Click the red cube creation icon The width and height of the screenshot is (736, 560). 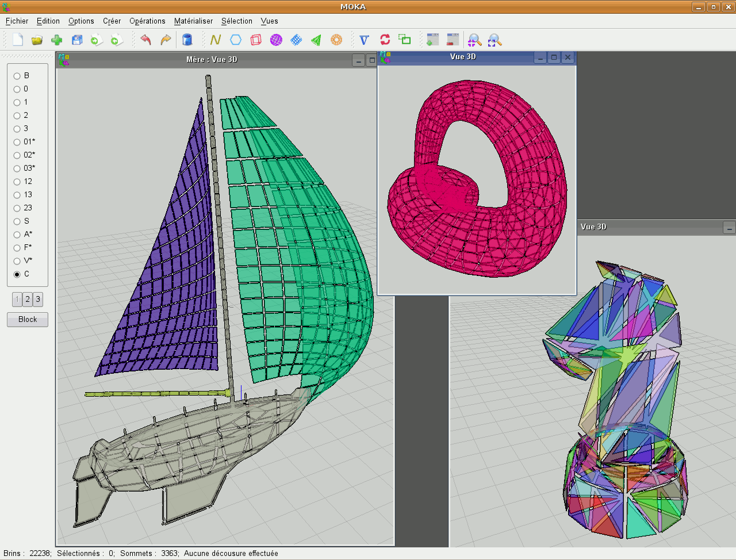[x=256, y=40]
